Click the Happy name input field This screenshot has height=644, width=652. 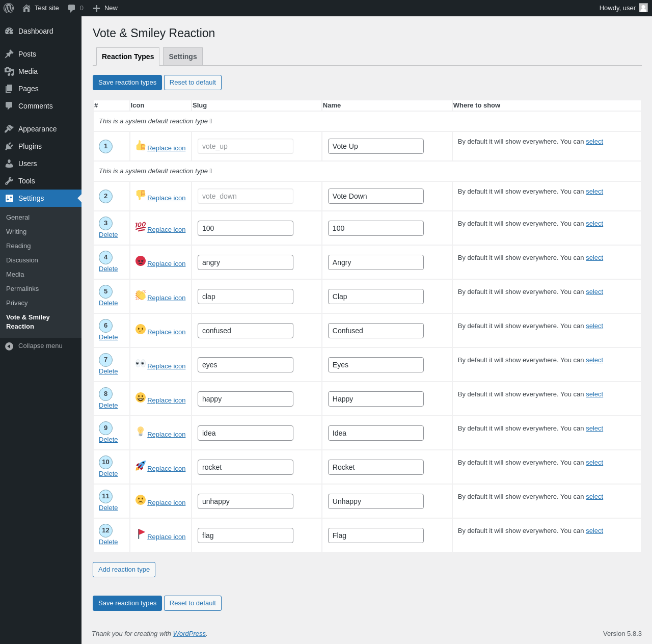(376, 399)
